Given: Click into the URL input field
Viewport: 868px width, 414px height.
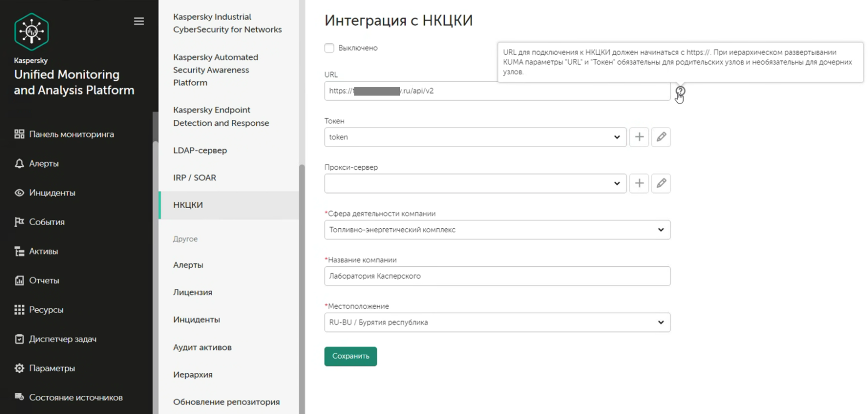Looking at the screenshot, I should point(497,91).
